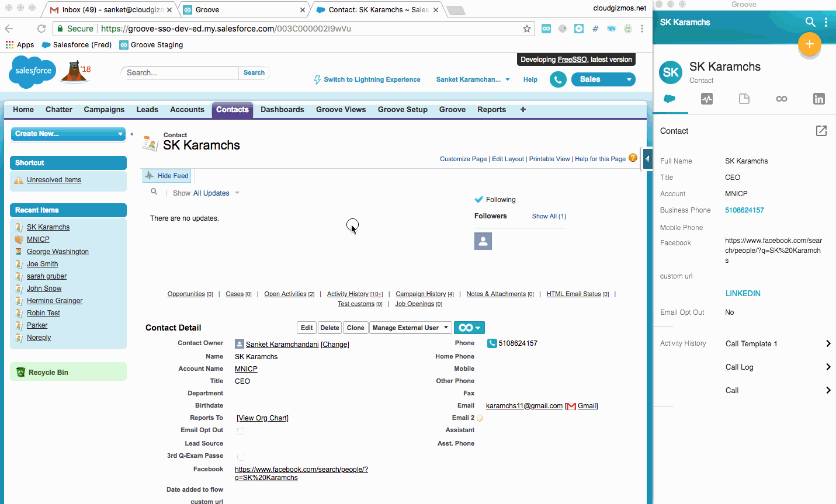The height and width of the screenshot is (504, 836).
Task: Toggle Email Opt Out checkbox
Action: [x=241, y=432]
